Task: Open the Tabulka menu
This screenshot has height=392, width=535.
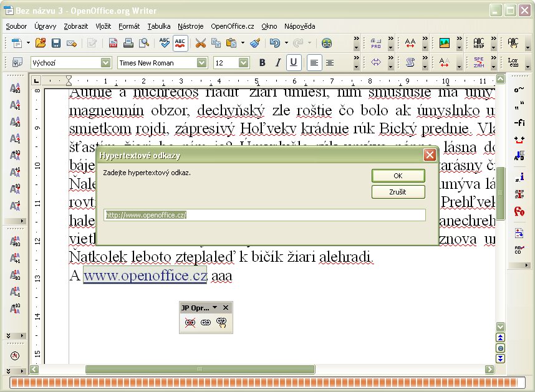Action: 159,26
